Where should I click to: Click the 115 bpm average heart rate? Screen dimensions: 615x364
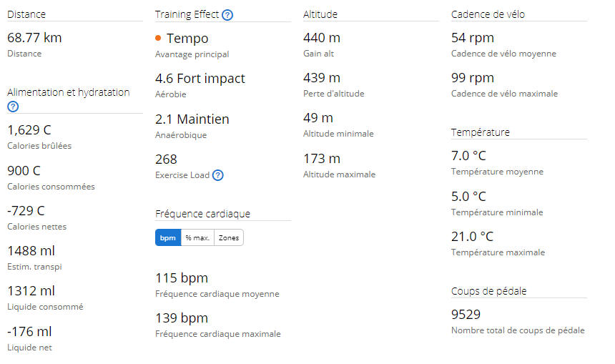182,277
